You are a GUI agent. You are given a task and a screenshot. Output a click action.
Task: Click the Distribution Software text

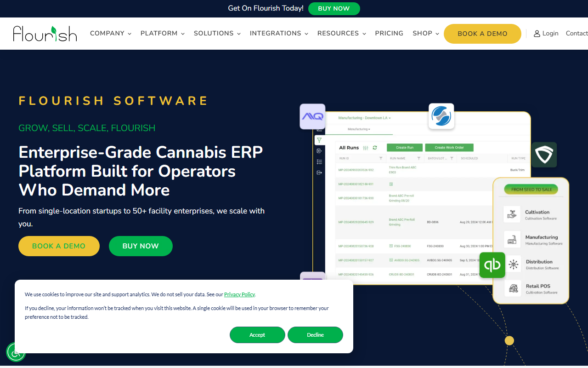click(x=543, y=268)
